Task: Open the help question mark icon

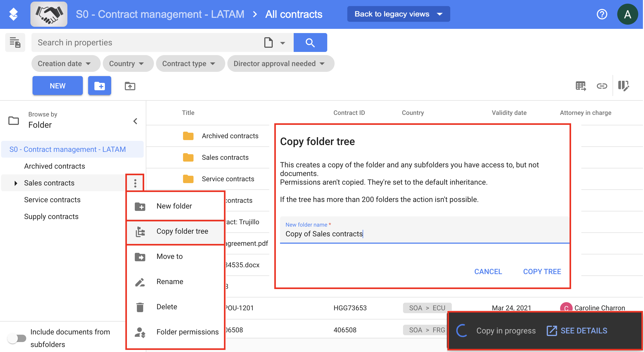Action: (602, 14)
